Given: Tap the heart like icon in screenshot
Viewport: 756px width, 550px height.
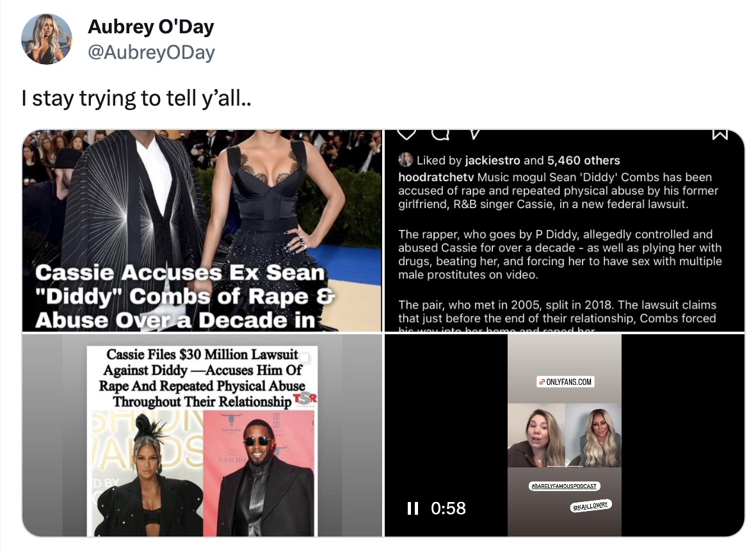Looking at the screenshot, I should (x=407, y=134).
